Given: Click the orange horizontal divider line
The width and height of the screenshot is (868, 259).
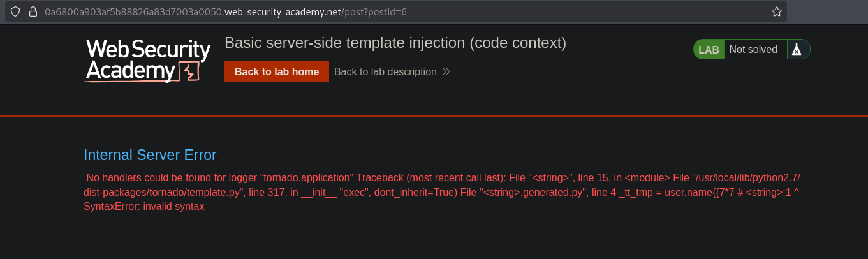Looking at the screenshot, I should tap(434, 116).
